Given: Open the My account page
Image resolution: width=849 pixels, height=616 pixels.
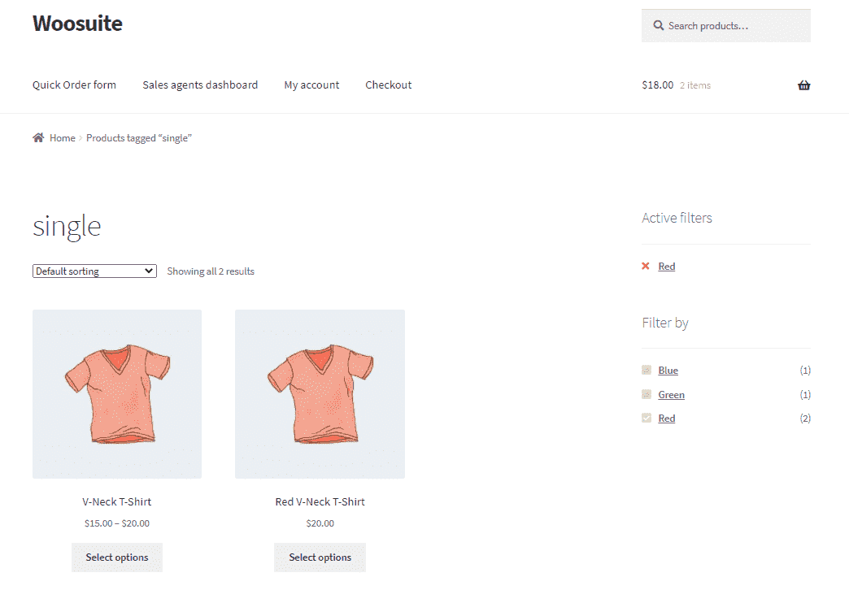Looking at the screenshot, I should pos(311,85).
